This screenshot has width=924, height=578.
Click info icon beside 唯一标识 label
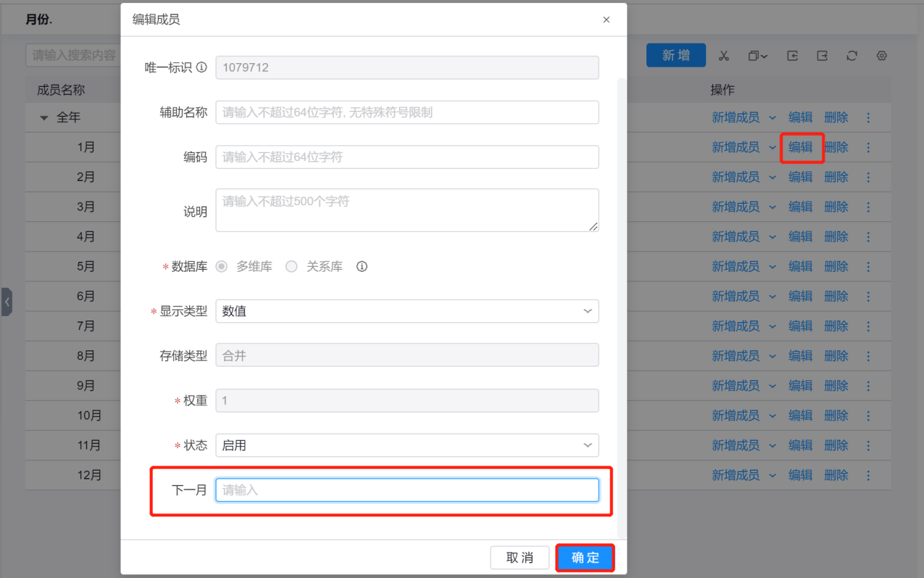pos(201,67)
